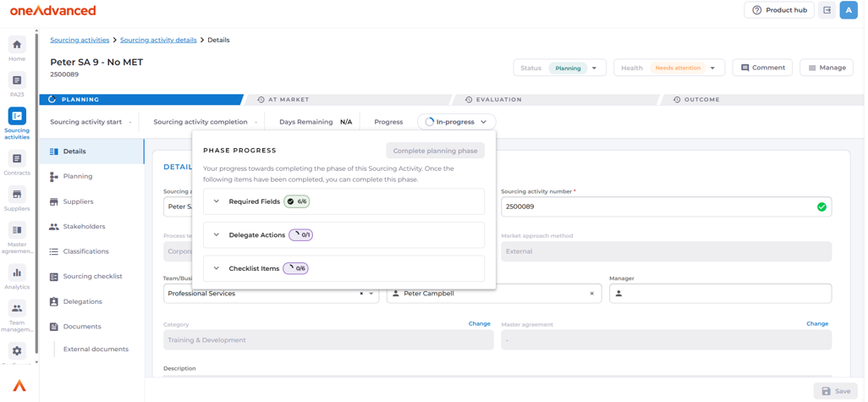This screenshot has width=868, height=402.
Task: Click the Required Fields 6/6 badge
Action: pos(297,201)
